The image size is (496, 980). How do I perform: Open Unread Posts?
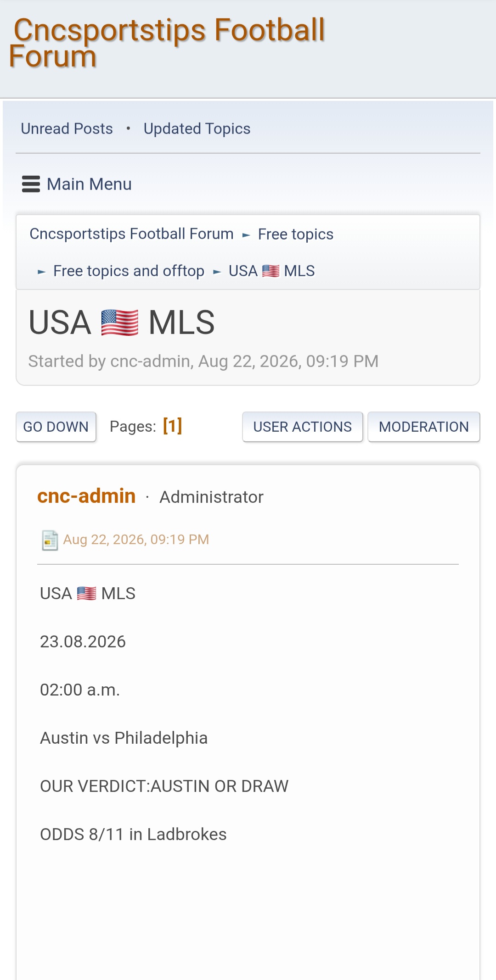(67, 129)
